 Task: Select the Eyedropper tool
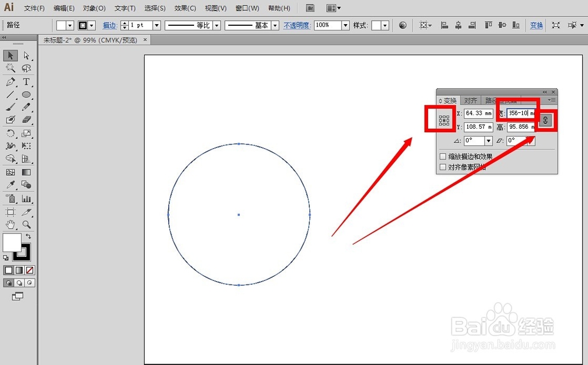[11, 185]
